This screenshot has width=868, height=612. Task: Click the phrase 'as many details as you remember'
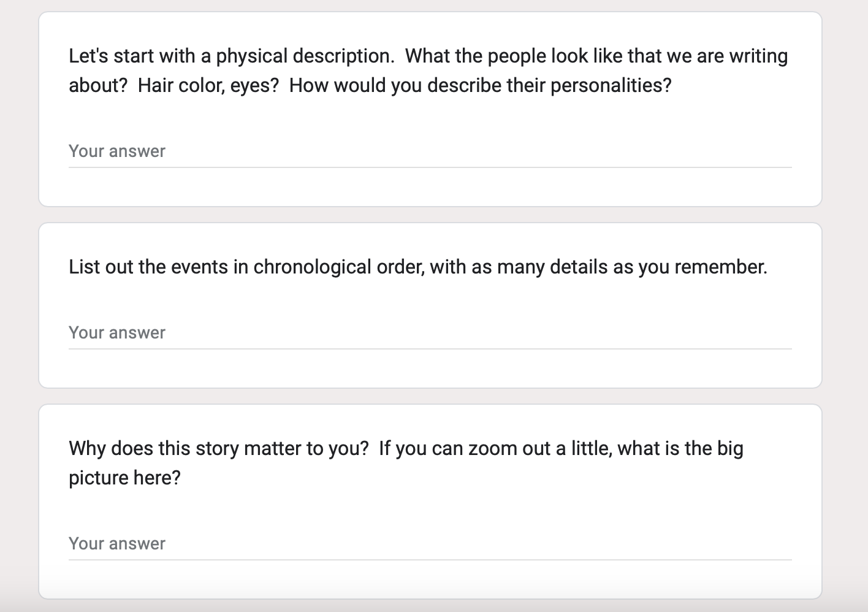click(618, 267)
